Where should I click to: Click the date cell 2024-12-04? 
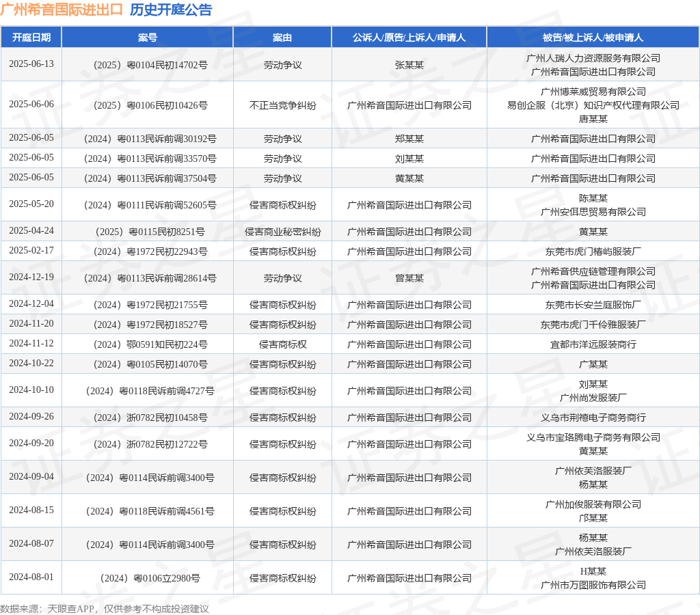coord(31,304)
